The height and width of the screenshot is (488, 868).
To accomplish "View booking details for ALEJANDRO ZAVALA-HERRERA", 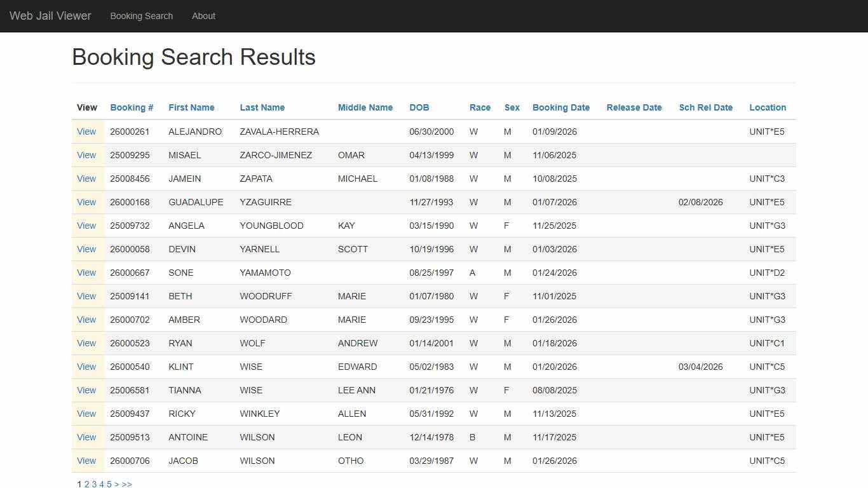I will point(86,132).
